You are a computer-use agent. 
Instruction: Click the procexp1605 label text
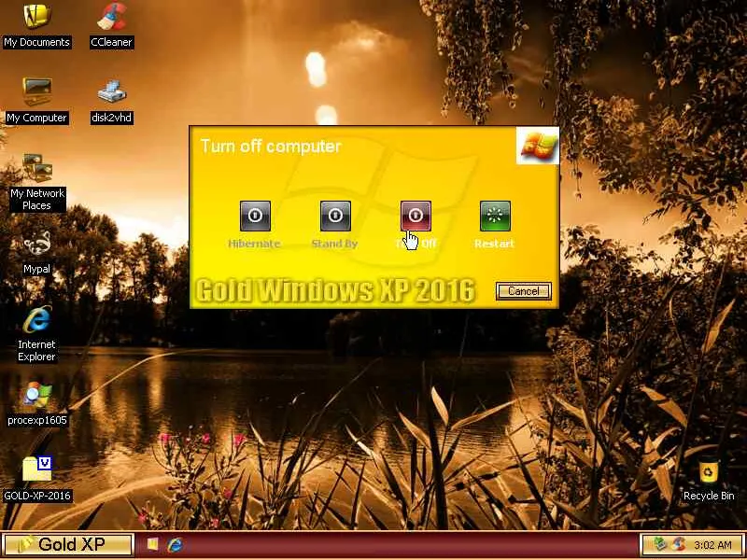pos(37,420)
